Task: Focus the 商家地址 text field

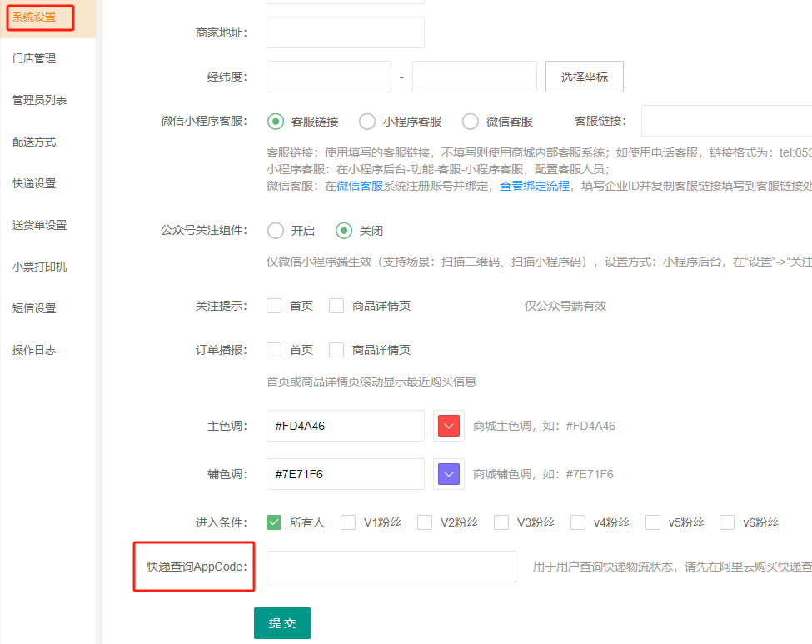Action: point(345,32)
